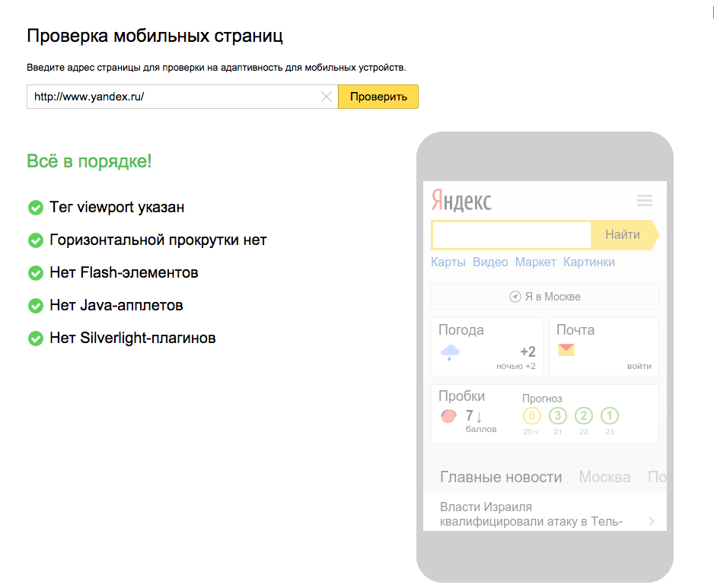Click inside the page address input field

click(x=175, y=97)
